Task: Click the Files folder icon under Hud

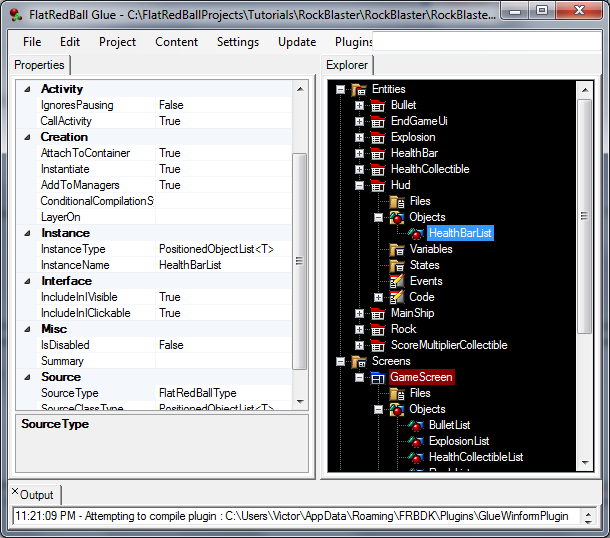Action: [397, 202]
